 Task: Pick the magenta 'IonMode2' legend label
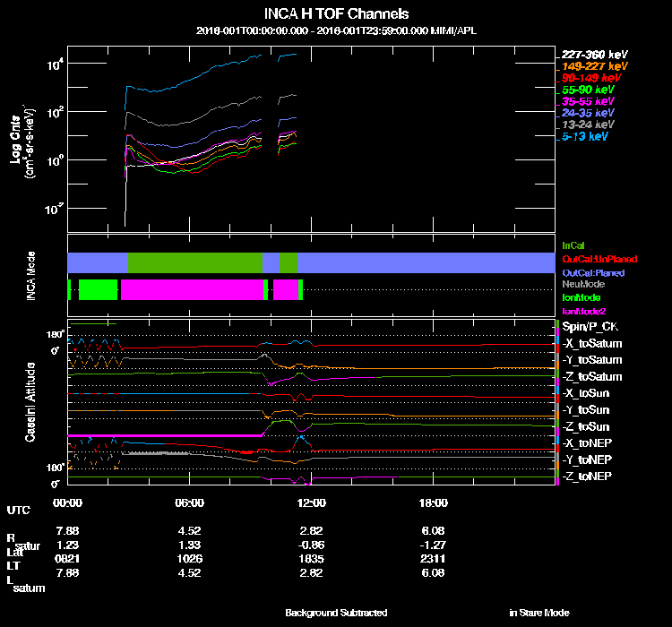point(583,311)
